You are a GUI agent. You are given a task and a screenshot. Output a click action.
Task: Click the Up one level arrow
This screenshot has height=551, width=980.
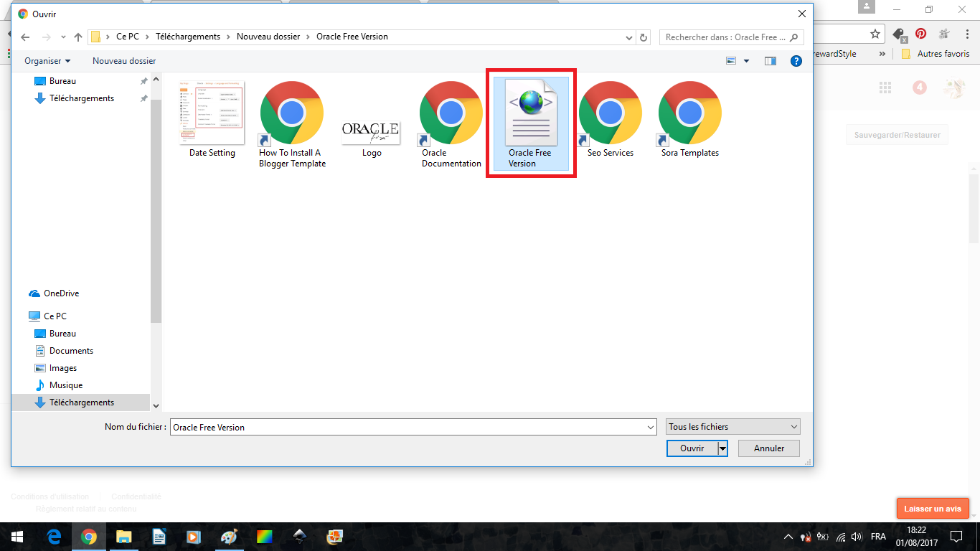tap(78, 37)
